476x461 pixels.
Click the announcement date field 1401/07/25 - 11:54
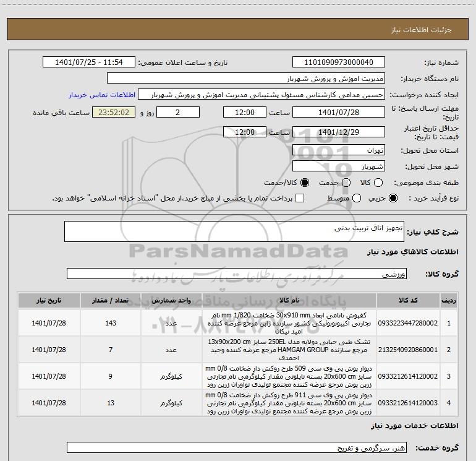pyautogui.click(x=89, y=62)
